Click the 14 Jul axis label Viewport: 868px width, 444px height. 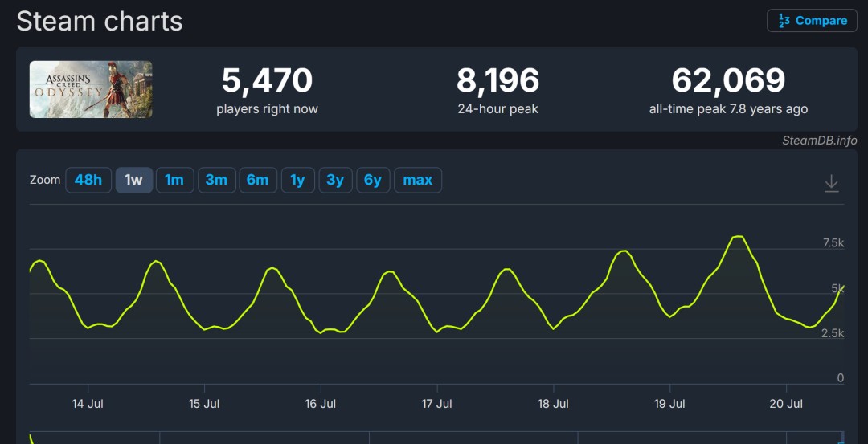88,404
